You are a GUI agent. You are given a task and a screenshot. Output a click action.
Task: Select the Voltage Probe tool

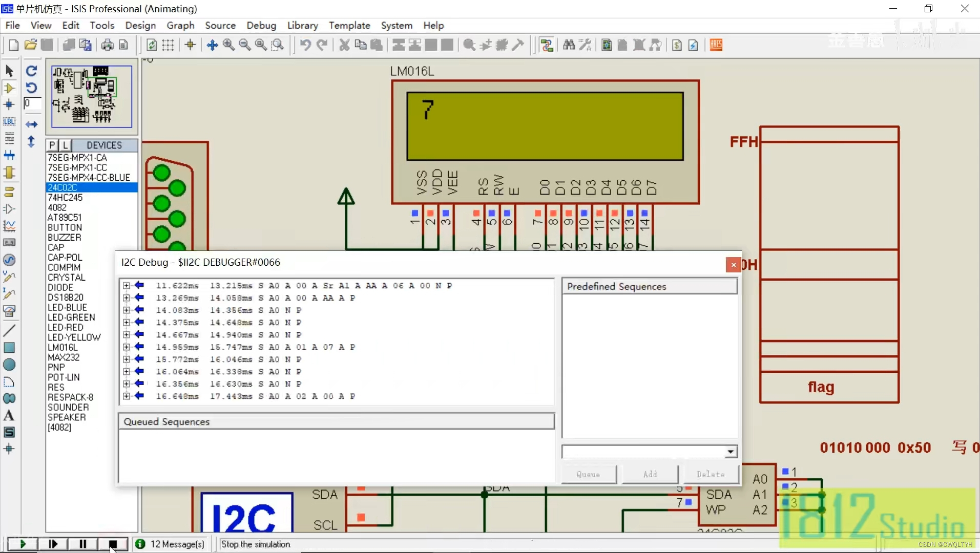pos(9,277)
